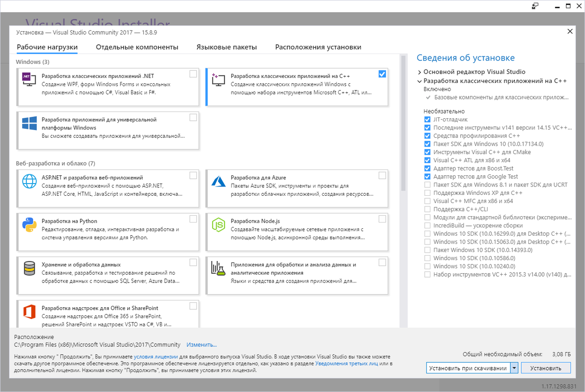Uncheck Адаптер тестов для Boost.Test

point(428,168)
